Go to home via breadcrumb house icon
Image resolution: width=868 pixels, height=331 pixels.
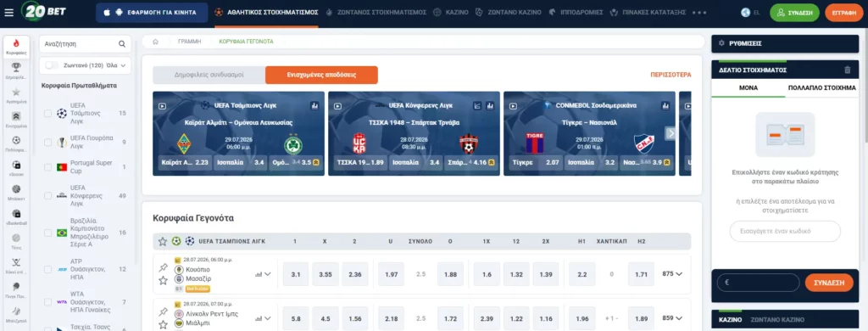(156, 42)
